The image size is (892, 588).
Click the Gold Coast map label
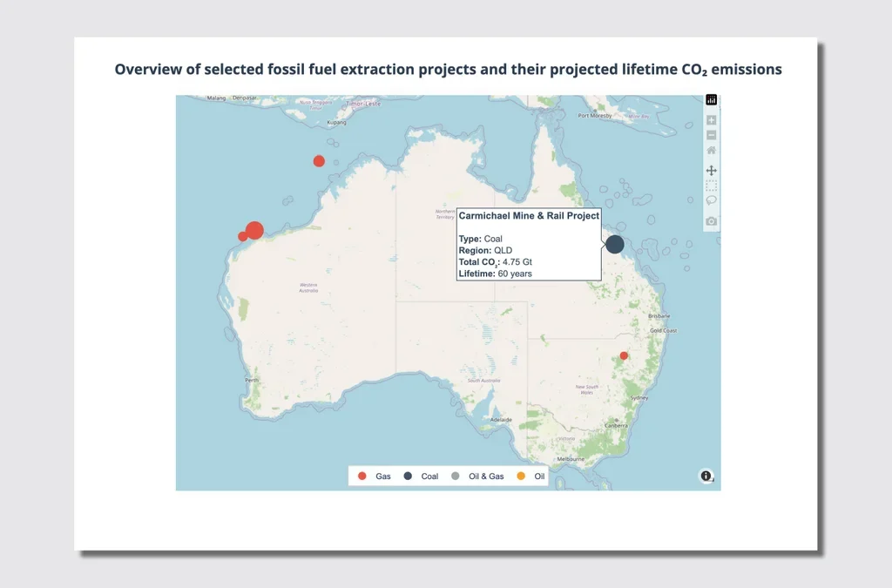pos(663,330)
